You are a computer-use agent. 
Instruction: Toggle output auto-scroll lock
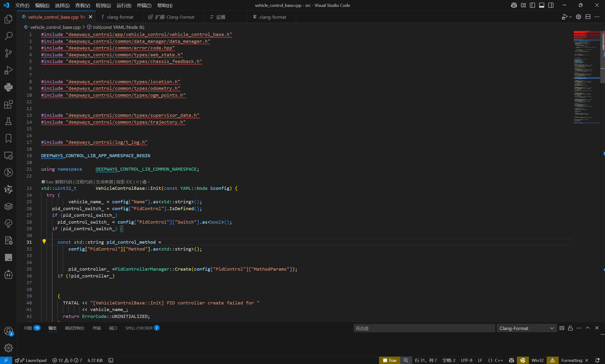[x=570, y=328]
